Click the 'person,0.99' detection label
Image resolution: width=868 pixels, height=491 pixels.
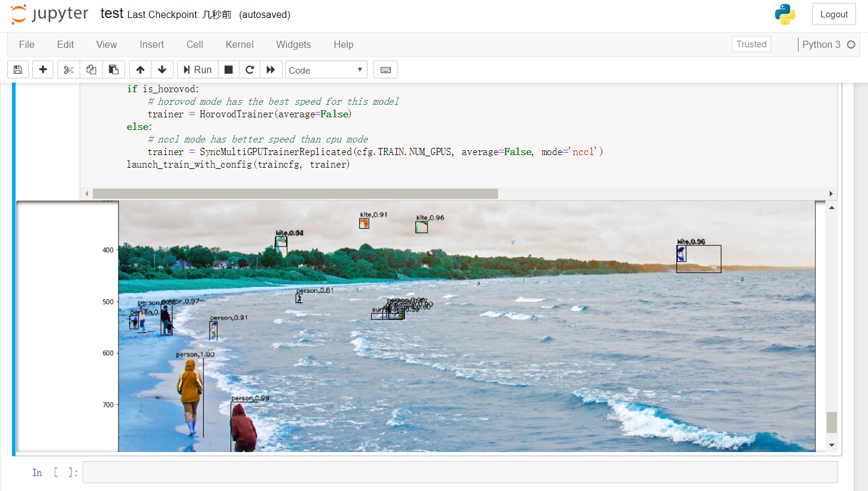click(250, 398)
